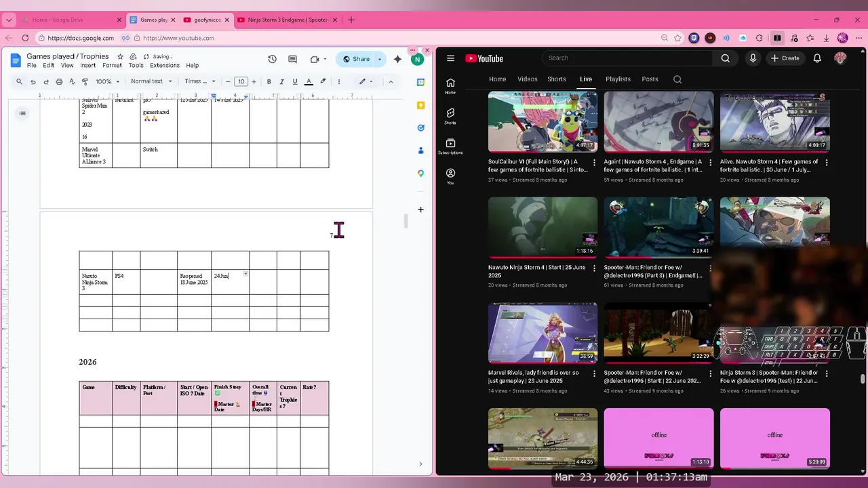Show document outline tabs icon
The height and width of the screenshot is (488, 868).
tap(22, 113)
